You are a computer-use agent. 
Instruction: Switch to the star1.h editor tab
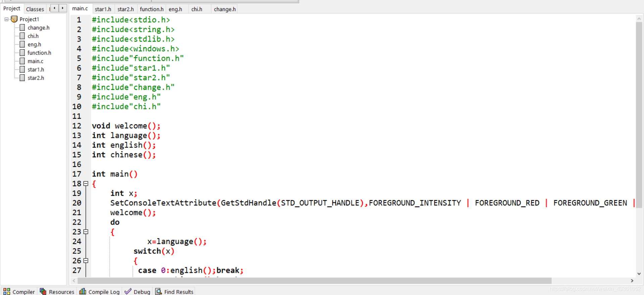coord(103,9)
